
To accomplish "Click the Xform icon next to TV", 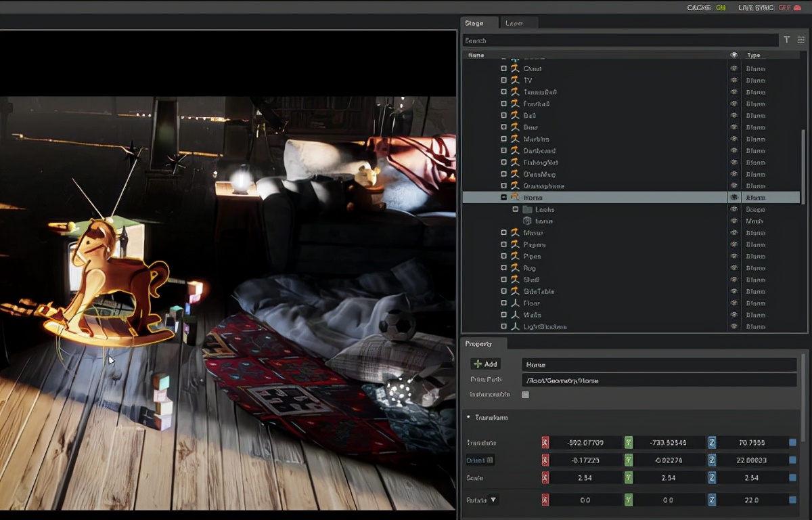I will 515,80.
